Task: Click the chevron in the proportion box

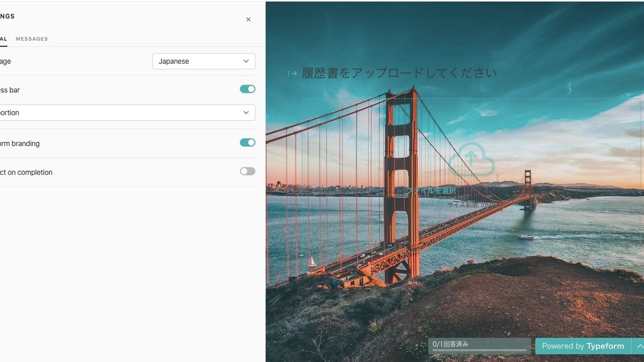Action: point(246,113)
